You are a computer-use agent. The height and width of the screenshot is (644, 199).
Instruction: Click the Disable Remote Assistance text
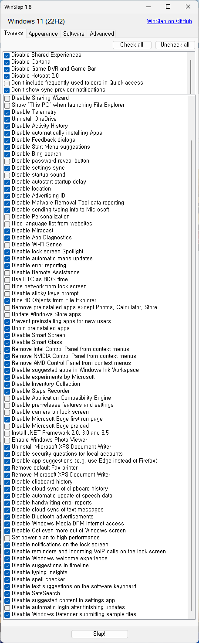[46, 273]
